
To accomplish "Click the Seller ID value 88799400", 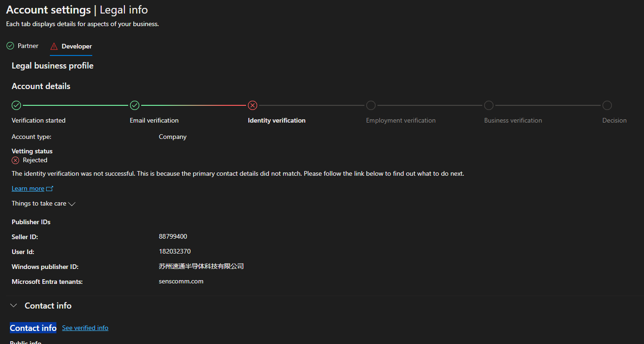I will point(173,236).
